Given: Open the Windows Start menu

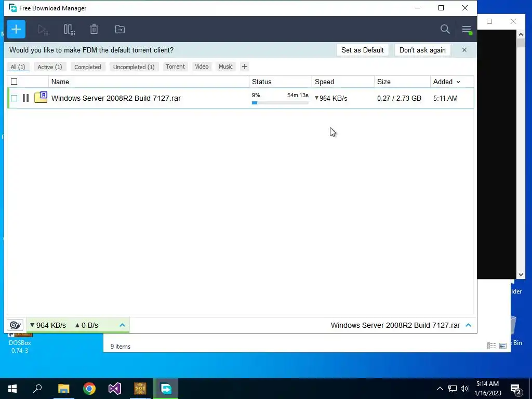Looking at the screenshot, I should [12, 389].
